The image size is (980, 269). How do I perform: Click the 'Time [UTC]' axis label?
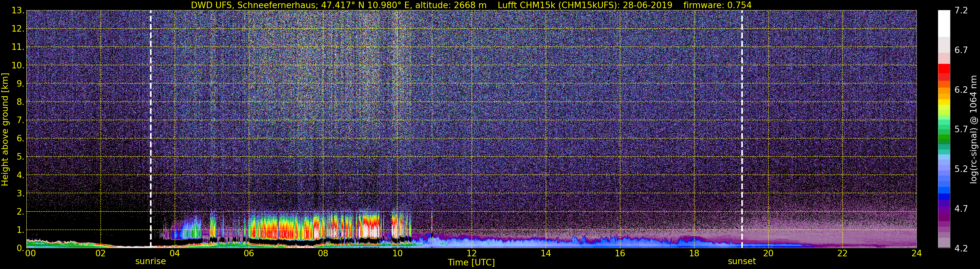tap(471, 262)
